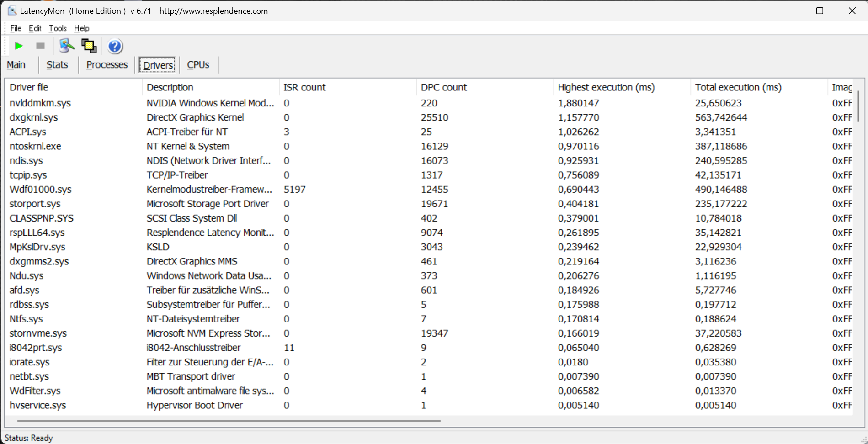Select the i8042prt.sys driver row

click(x=429, y=348)
